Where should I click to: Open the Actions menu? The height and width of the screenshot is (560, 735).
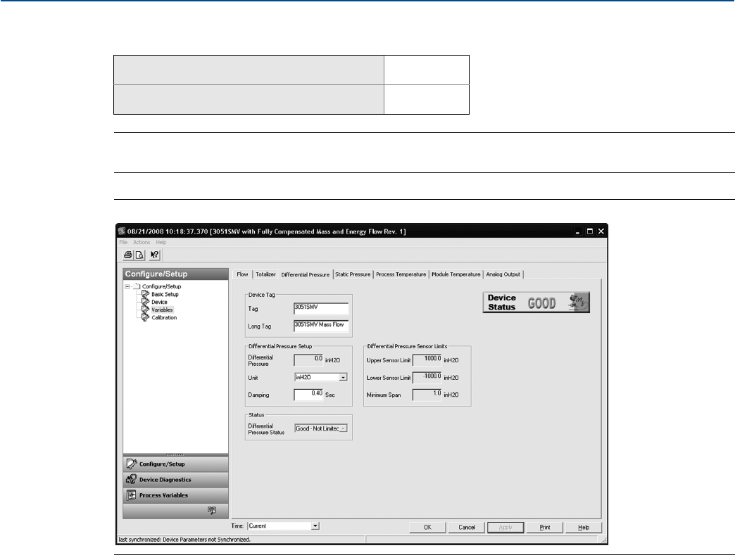tap(142, 242)
